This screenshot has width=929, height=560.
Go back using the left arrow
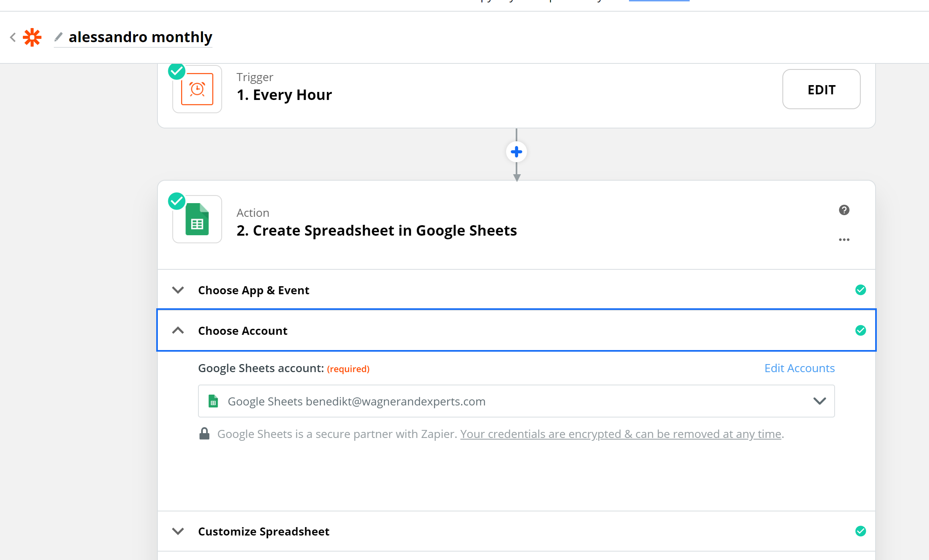click(13, 37)
